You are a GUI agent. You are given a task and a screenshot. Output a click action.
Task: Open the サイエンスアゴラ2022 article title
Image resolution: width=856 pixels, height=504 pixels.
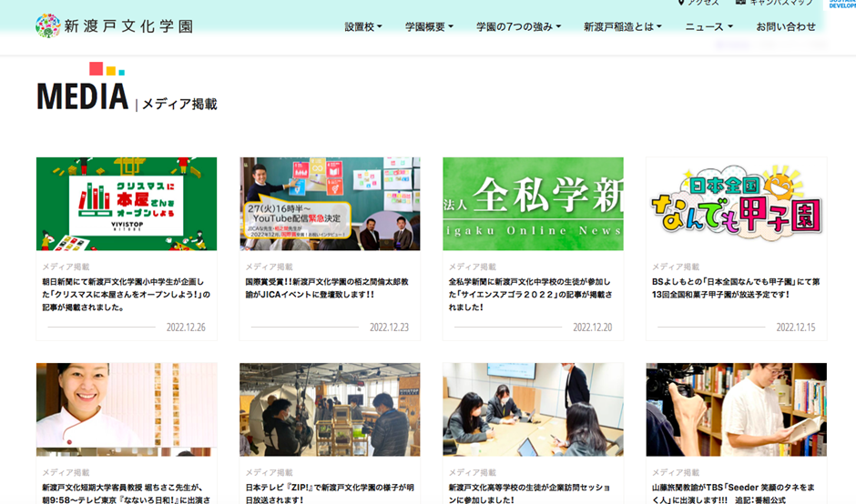[530, 295]
